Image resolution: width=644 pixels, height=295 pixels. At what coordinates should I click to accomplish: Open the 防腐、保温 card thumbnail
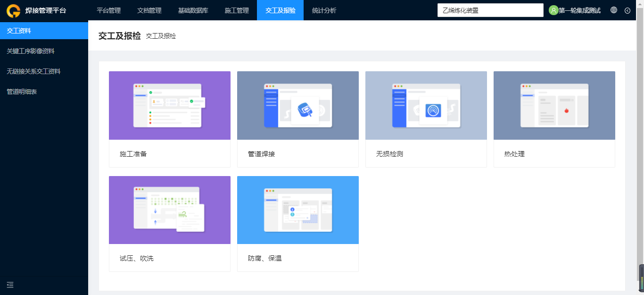point(298,210)
